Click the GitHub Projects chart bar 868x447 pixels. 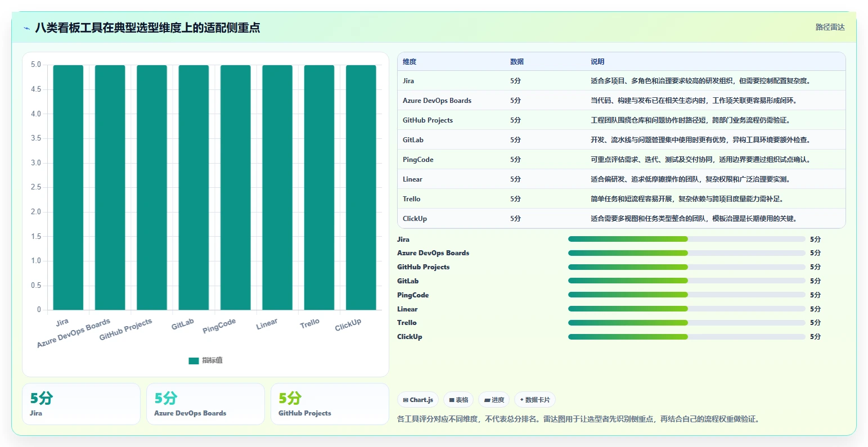152,187
